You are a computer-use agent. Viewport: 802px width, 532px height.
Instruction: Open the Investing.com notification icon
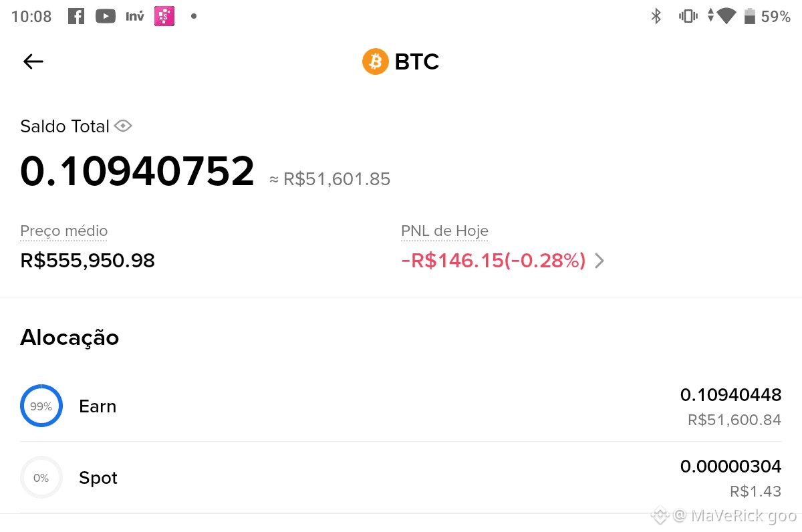click(134, 16)
